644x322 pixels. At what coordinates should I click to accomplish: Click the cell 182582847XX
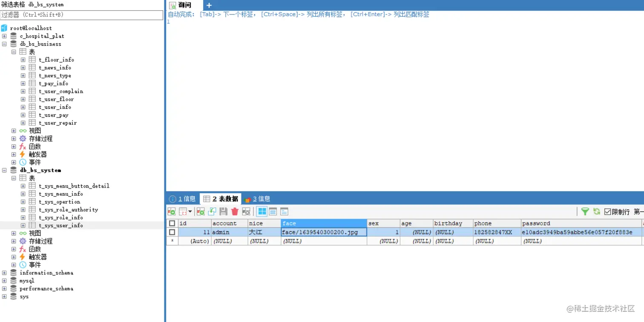497,232
